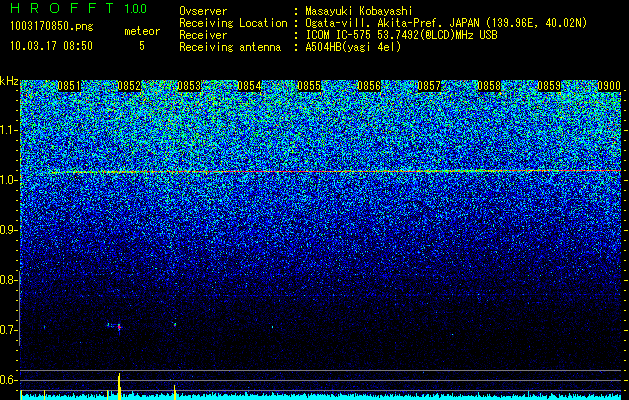This screenshot has height=400, width=629.
Task: Click the Receiving antenna label
Action: [x=230, y=47]
